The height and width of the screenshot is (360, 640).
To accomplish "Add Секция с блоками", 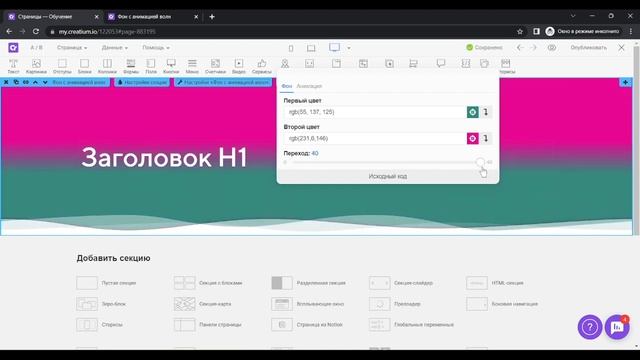I will [x=208, y=283].
